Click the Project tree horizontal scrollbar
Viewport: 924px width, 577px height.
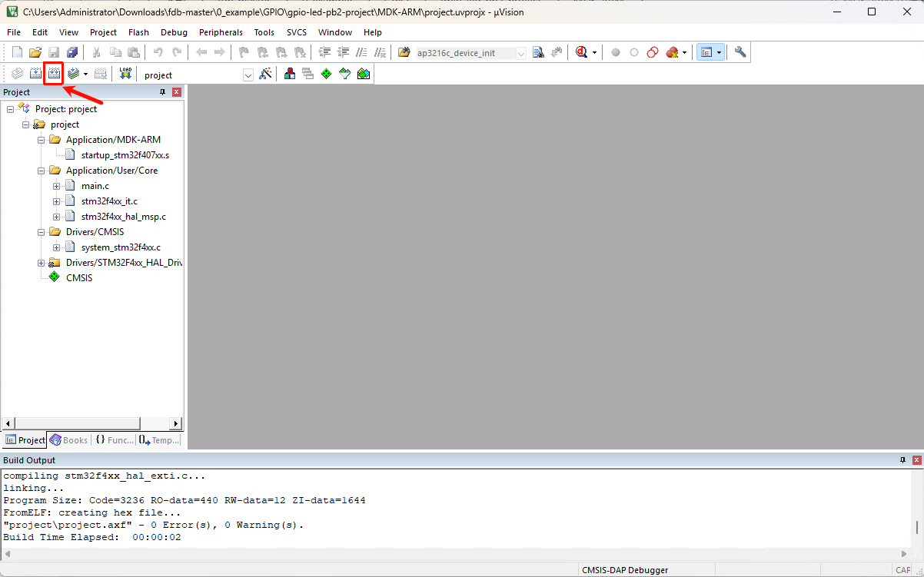click(x=77, y=423)
